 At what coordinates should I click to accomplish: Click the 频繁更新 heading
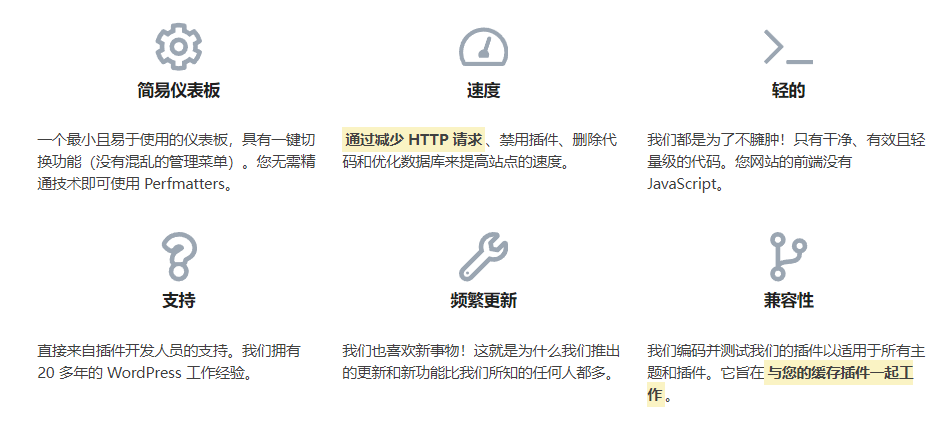[483, 301]
